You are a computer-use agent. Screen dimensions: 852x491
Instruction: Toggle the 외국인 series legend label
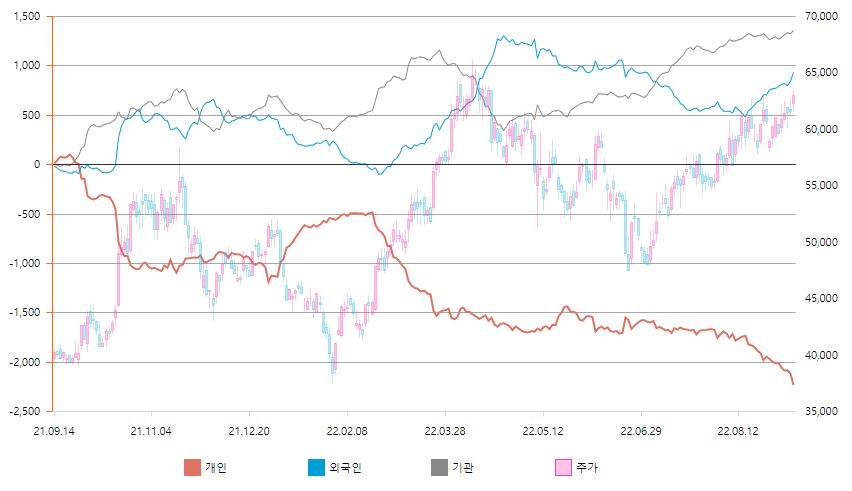pyautogui.click(x=345, y=467)
